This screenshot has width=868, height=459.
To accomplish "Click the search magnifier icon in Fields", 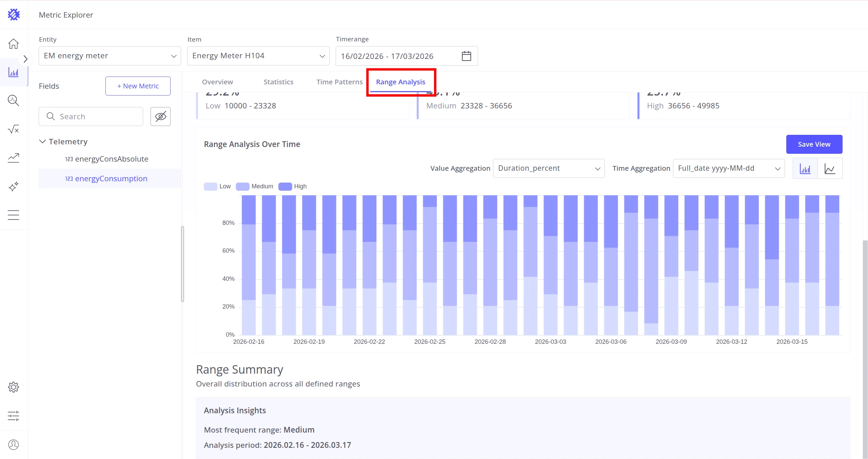I will (x=51, y=116).
